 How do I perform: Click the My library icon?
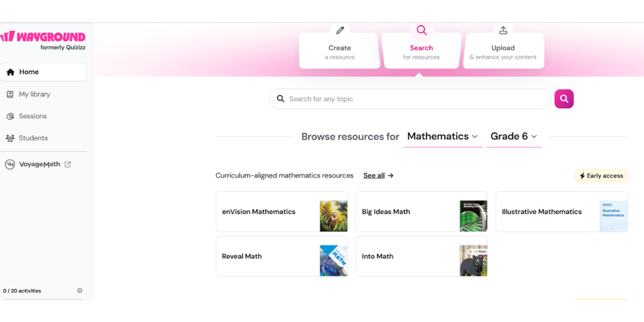(x=10, y=94)
